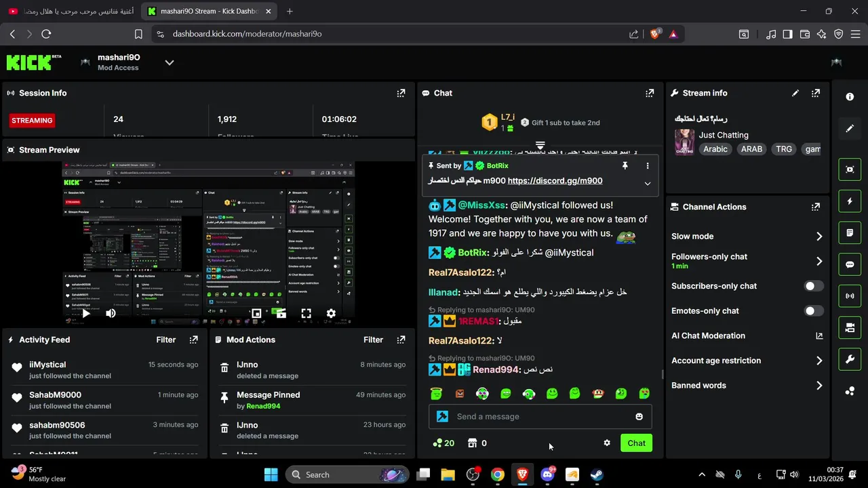The height and width of the screenshot is (488, 868).
Task: Toggle the Mod Actions notes sidebar icon
Action: (x=850, y=232)
